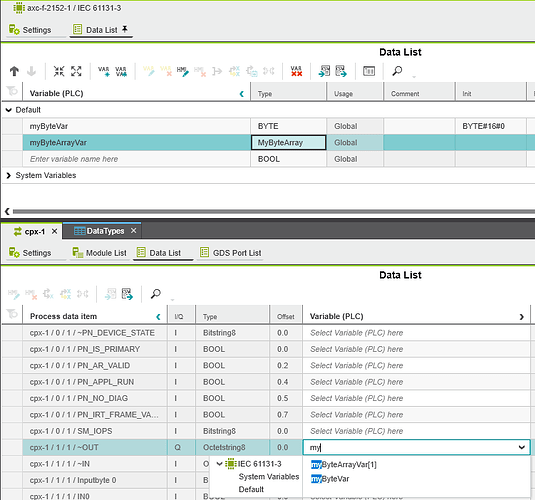535x500 pixels.
Task: Select myByteArrayVar[1] from suggestions
Action: coord(344,465)
